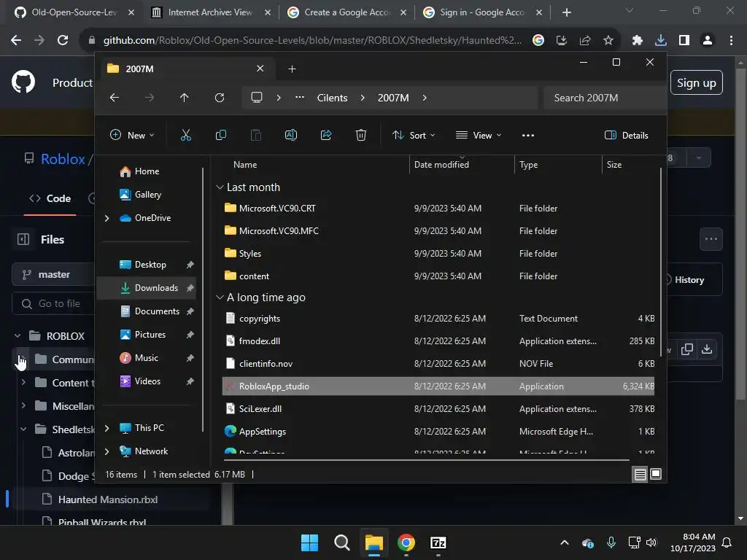
Task: Add a new File Explorer tab
Action: pos(292,69)
